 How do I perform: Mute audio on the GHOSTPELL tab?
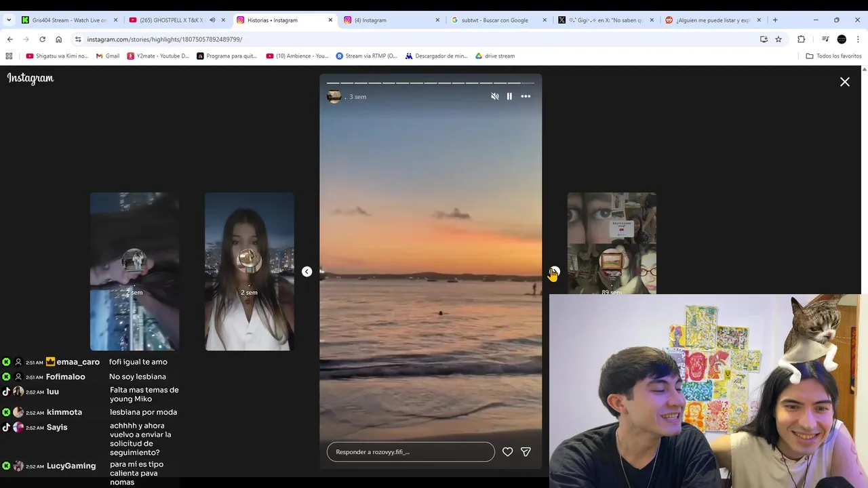click(x=212, y=20)
